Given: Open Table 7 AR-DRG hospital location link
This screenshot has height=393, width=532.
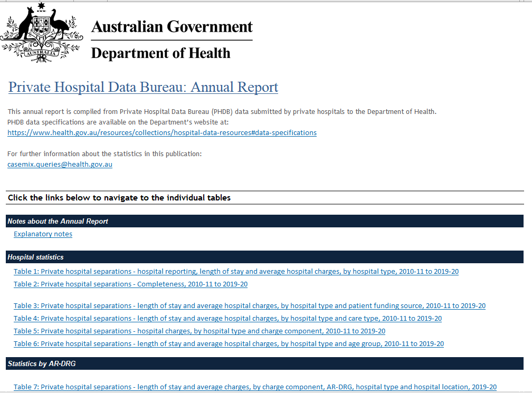Looking at the screenshot, I should 255,387.
